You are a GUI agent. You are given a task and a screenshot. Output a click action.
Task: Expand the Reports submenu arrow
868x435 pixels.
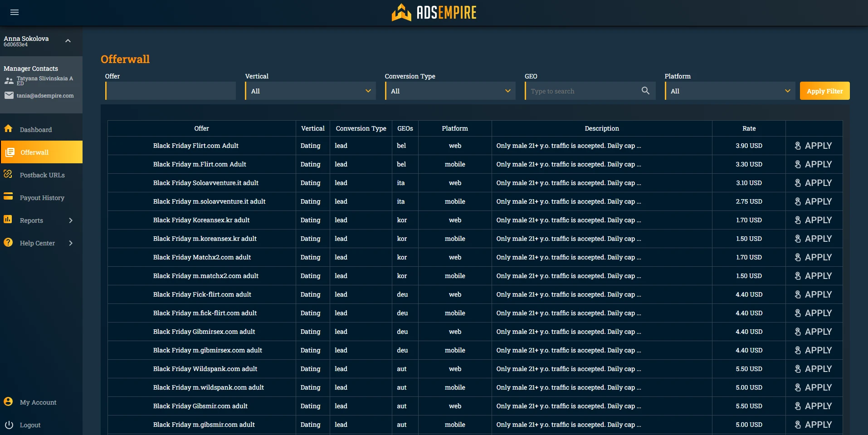pos(71,220)
